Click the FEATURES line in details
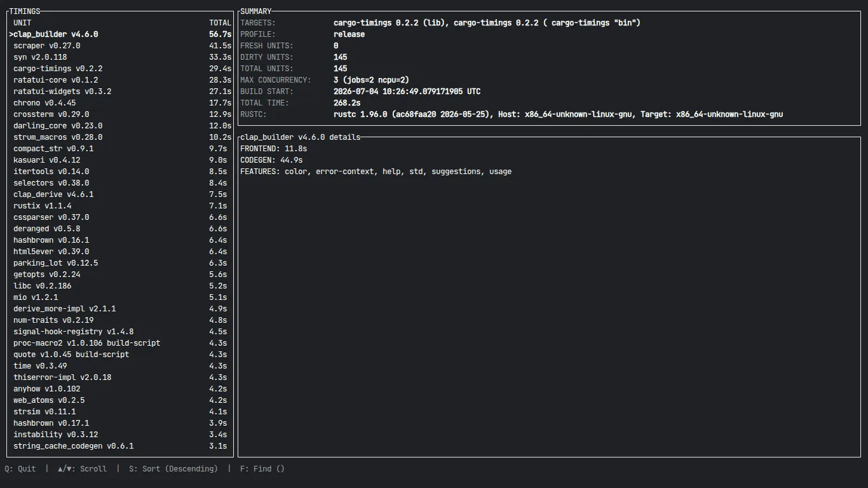868x488 pixels. coord(376,172)
